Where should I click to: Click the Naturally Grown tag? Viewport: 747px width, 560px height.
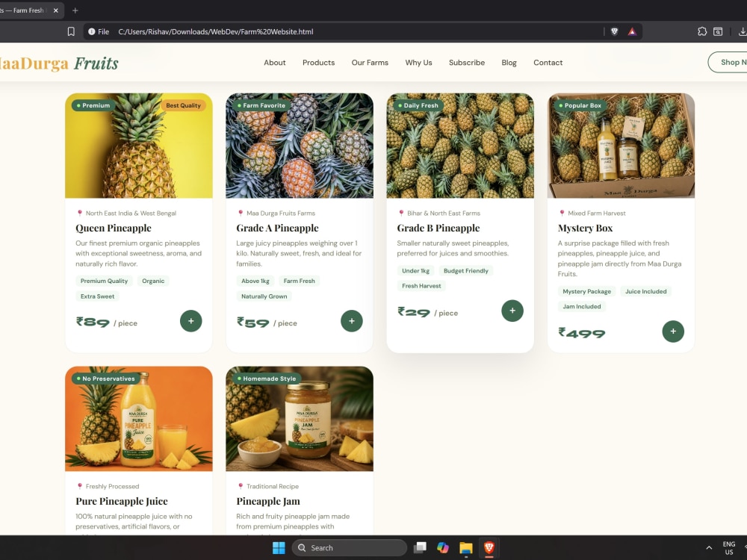tap(264, 296)
